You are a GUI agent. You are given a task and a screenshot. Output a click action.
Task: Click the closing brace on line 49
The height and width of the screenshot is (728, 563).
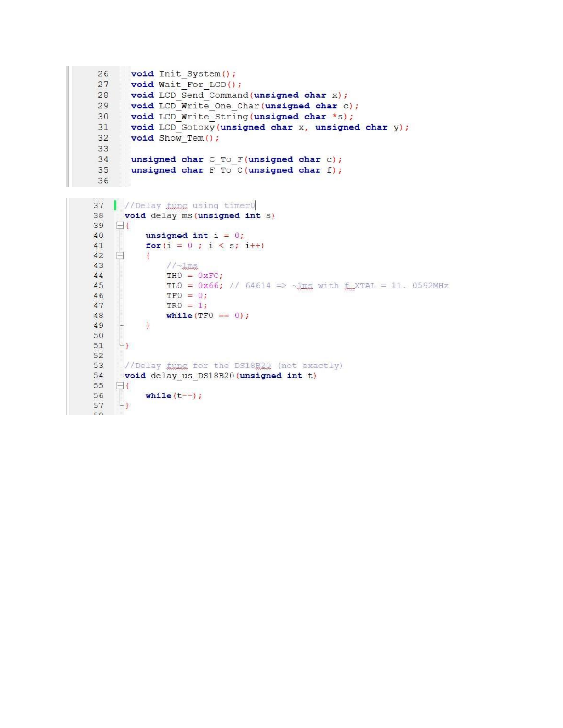(x=148, y=326)
